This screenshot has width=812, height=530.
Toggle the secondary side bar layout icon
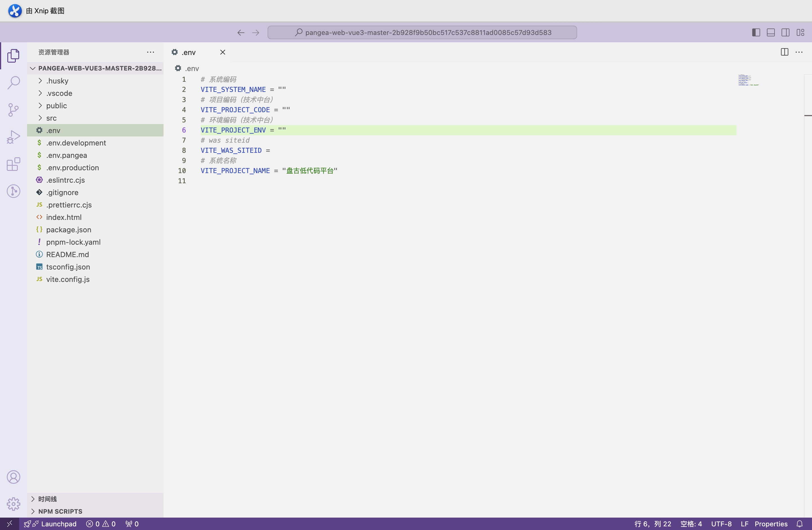pos(785,32)
